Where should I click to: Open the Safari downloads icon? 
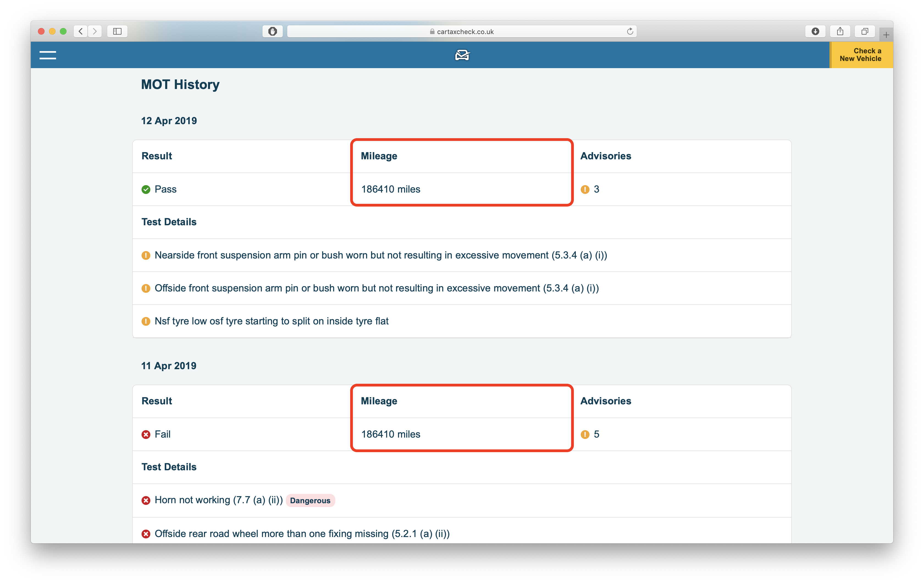point(815,31)
